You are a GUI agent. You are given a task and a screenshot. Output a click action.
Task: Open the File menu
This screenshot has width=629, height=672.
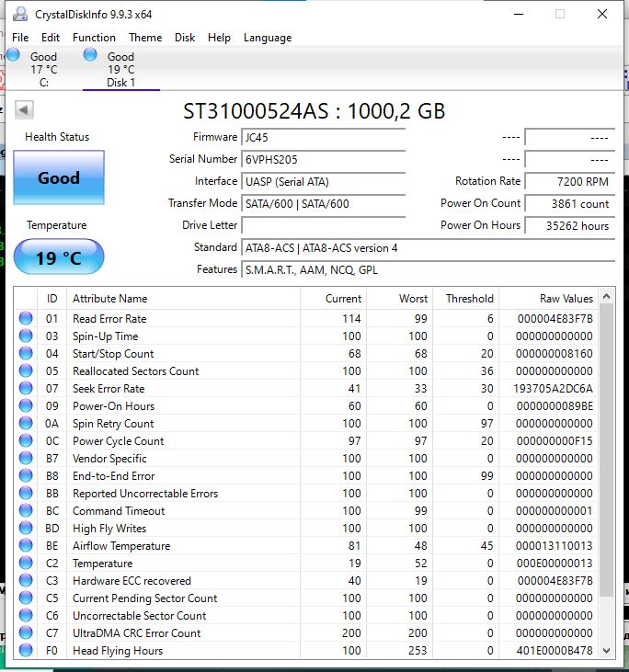pos(20,38)
